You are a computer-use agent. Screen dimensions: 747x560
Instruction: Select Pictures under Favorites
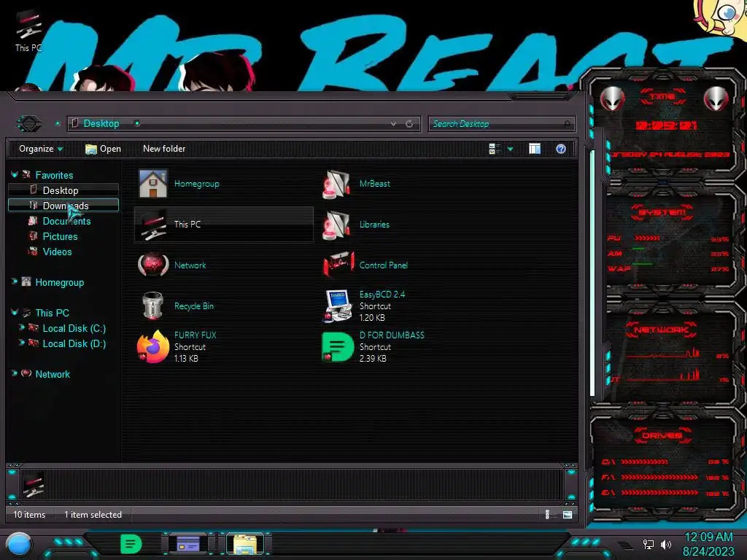60,236
